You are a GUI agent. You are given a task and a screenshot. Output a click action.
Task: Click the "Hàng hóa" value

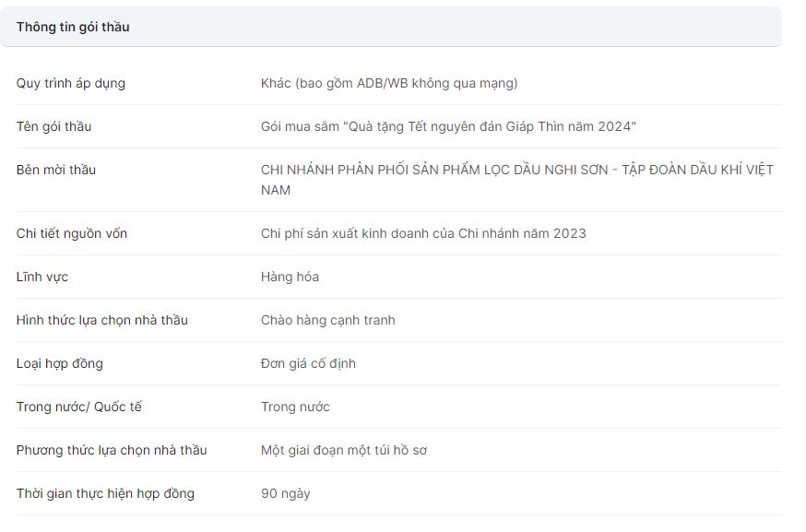pyautogui.click(x=290, y=277)
